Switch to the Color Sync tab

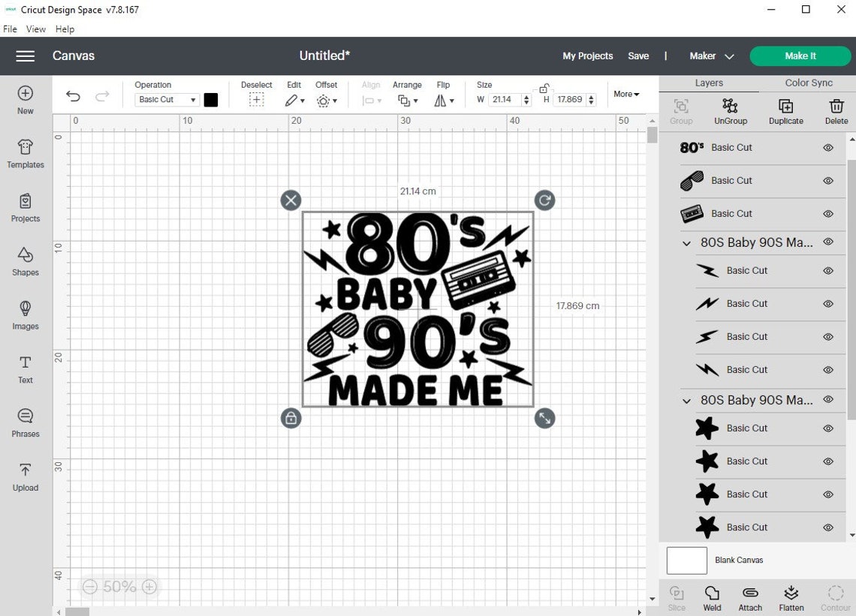click(808, 83)
